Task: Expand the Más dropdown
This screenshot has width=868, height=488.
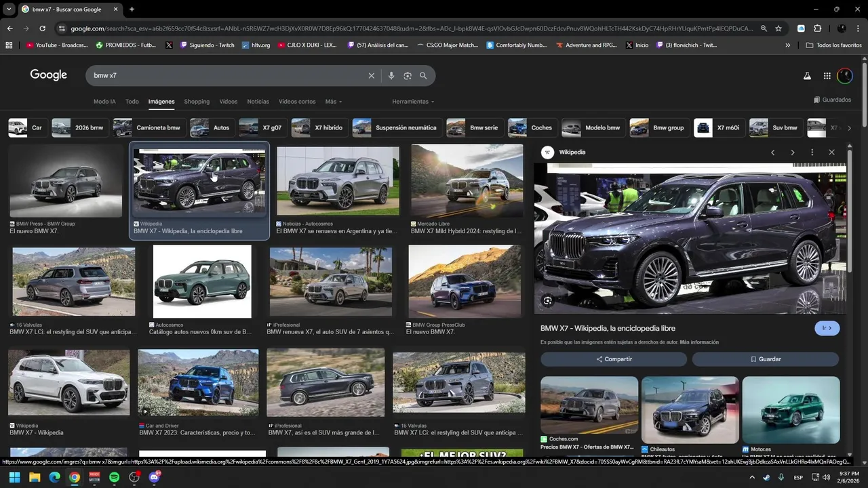Action: click(333, 102)
